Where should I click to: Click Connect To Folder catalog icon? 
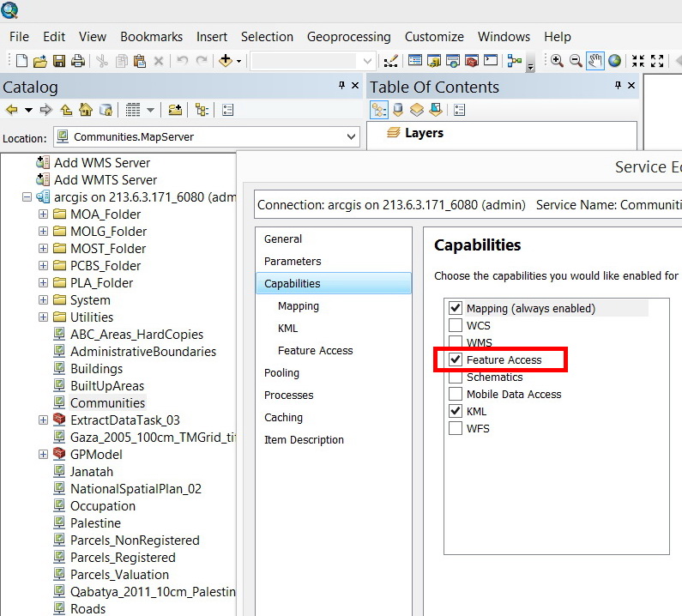175,110
